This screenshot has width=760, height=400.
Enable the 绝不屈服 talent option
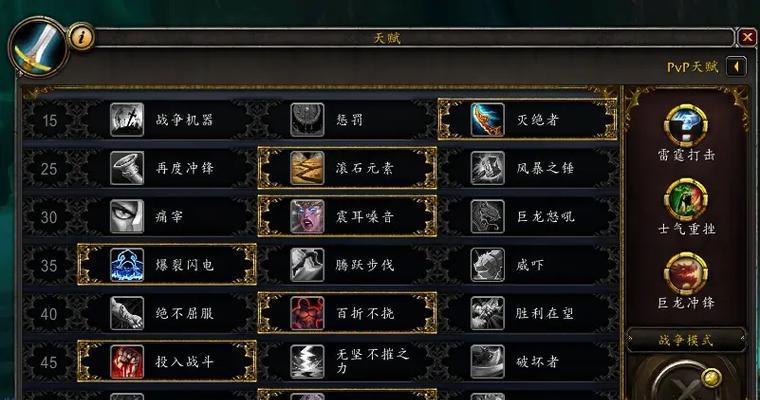click(x=167, y=313)
